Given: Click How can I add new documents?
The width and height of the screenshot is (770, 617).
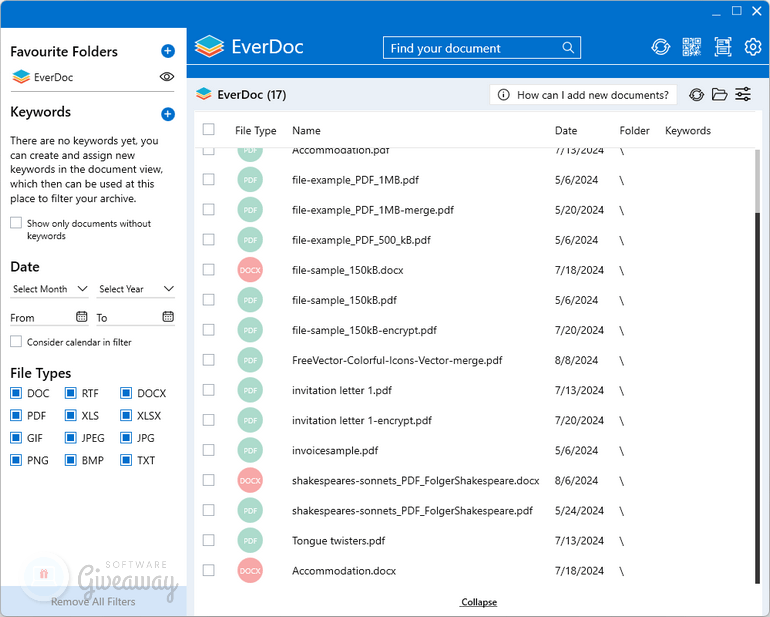Looking at the screenshot, I should [x=583, y=94].
